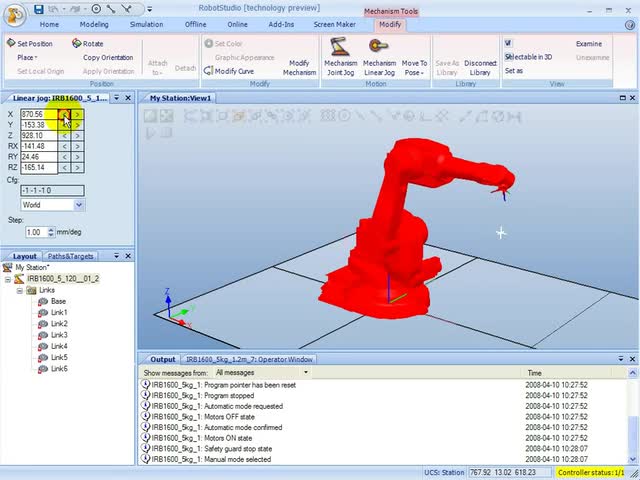The height and width of the screenshot is (480, 640).
Task: Select Link2 in the Layout tree
Action: 53,324
